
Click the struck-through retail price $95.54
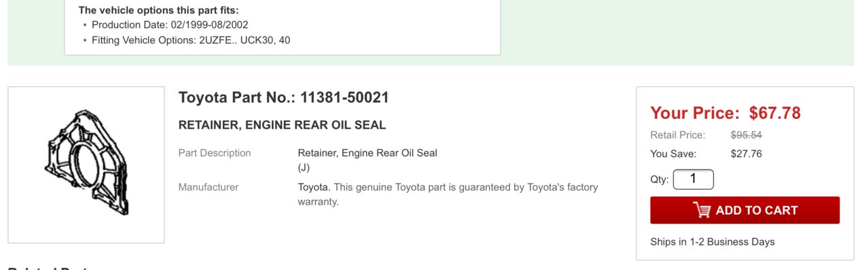[746, 135]
